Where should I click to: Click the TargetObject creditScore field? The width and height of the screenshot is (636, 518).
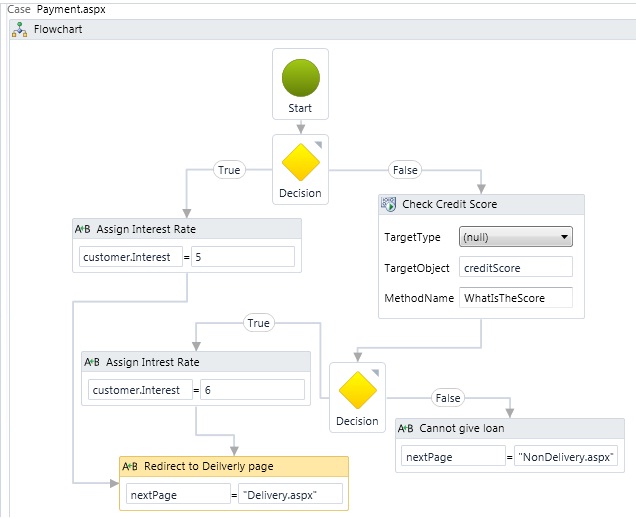[515, 267]
